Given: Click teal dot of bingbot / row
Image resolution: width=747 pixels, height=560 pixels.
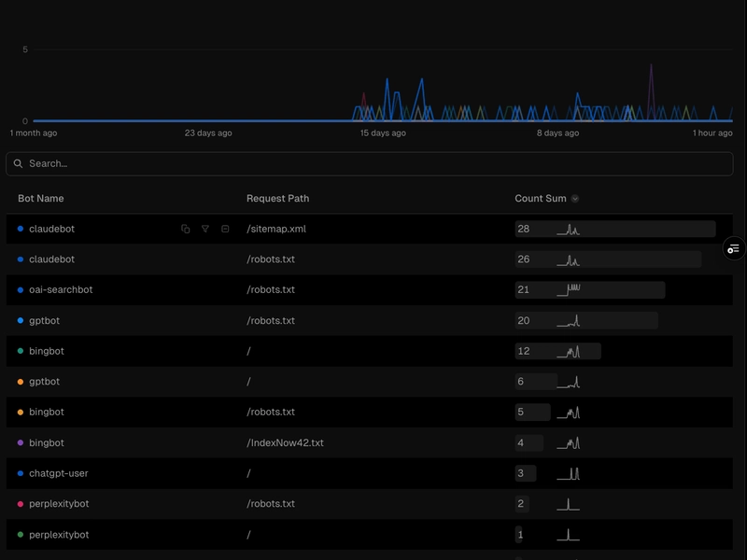Looking at the screenshot, I should pyautogui.click(x=21, y=351).
